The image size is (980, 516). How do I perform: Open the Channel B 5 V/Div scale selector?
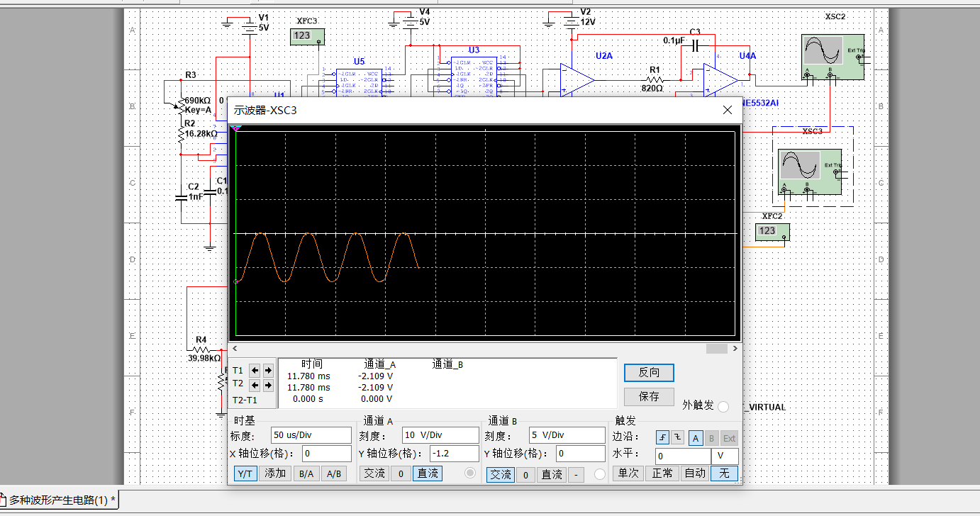coord(567,434)
